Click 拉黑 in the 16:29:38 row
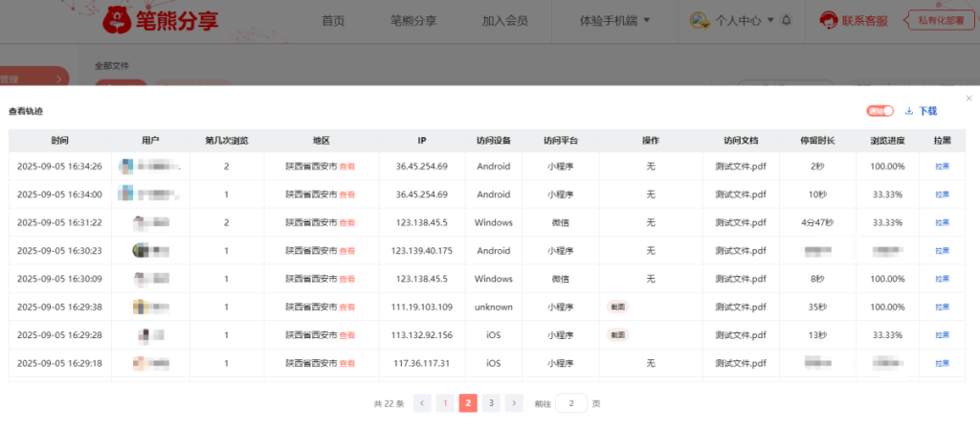The image size is (980, 433). tap(942, 308)
